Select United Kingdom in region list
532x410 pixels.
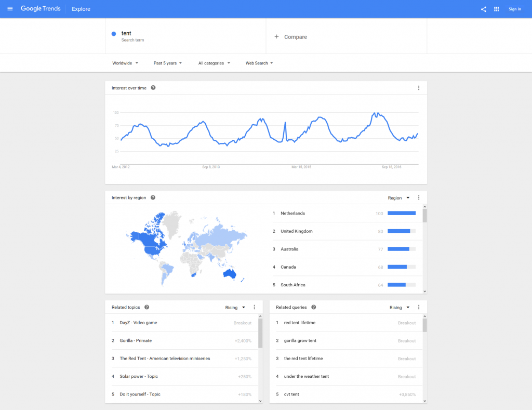tap(348, 231)
